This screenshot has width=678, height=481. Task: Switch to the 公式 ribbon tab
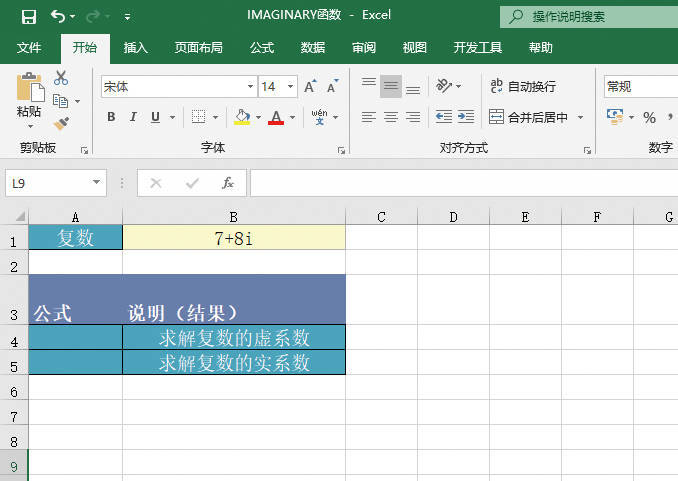point(262,47)
